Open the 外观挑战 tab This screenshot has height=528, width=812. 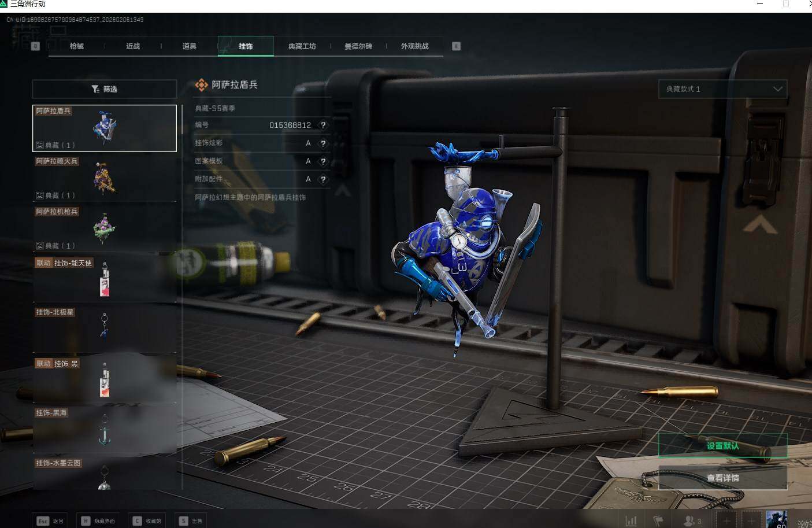click(414, 46)
